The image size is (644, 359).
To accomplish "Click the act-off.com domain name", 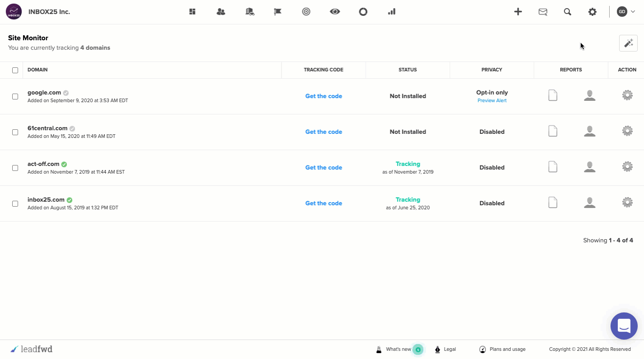I will 43,164.
